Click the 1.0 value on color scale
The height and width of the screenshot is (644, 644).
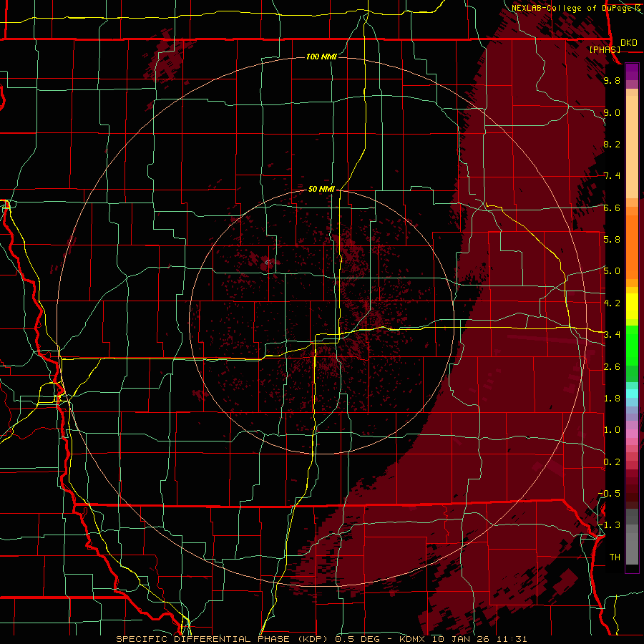(612, 429)
